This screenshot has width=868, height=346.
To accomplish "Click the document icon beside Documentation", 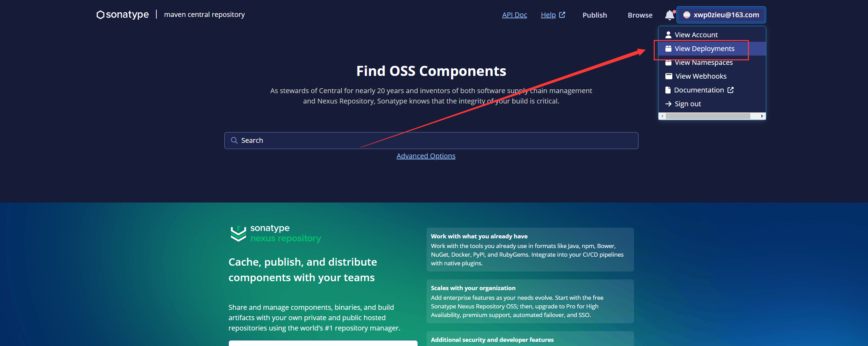I will coord(668,90).
